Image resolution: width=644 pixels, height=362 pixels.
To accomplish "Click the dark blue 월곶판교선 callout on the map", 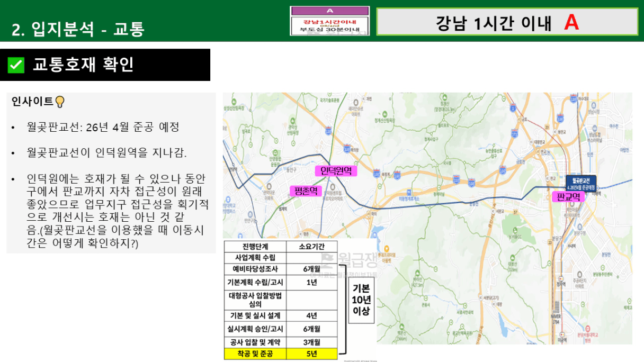I will [x=581, y=183].
